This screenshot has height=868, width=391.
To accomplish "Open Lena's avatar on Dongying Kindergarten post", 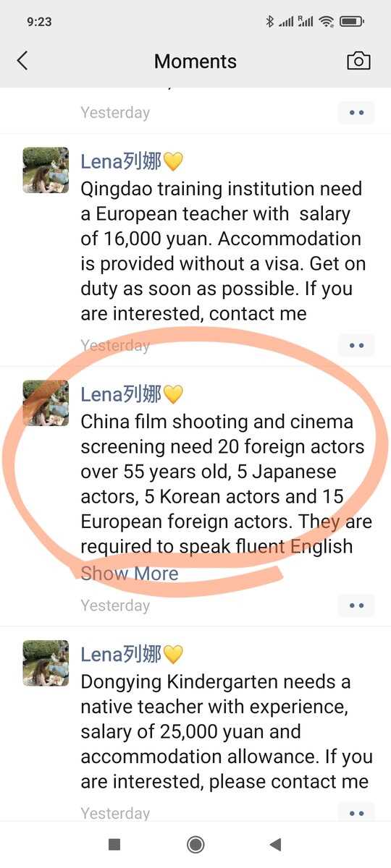I will tap(46, 663).
